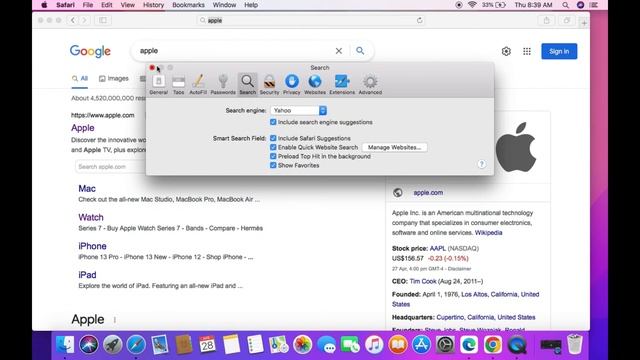Viewport: 640px width, 360px height.
Task: Toggle the Safari sidebar button
Action: coord(103,20)
